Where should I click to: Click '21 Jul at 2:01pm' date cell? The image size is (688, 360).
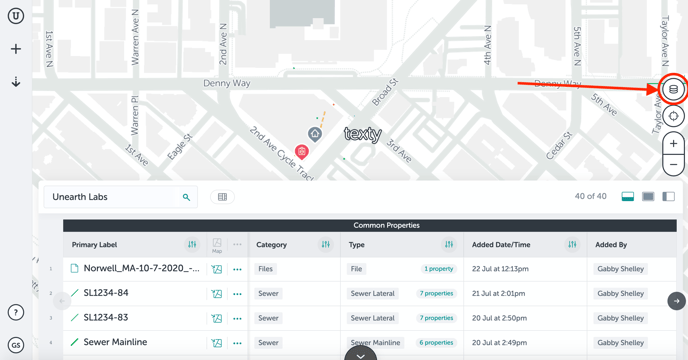(x=498, y=293)
